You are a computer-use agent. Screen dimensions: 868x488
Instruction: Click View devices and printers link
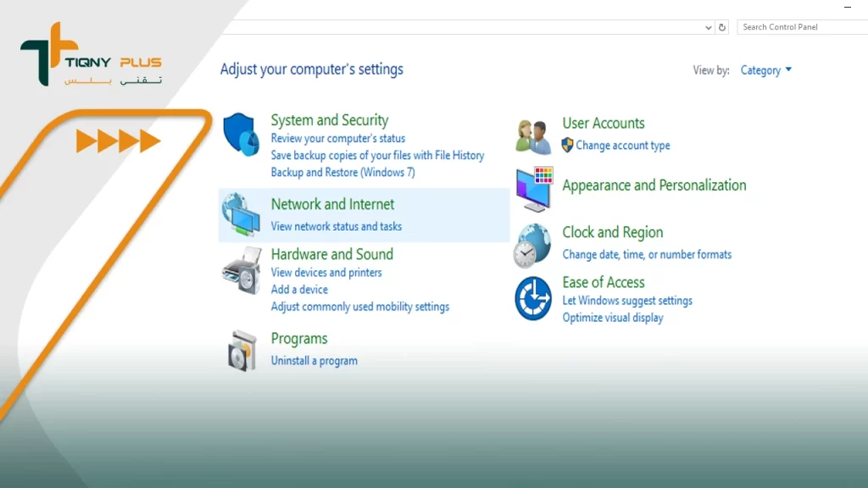(x=326, y=273)
